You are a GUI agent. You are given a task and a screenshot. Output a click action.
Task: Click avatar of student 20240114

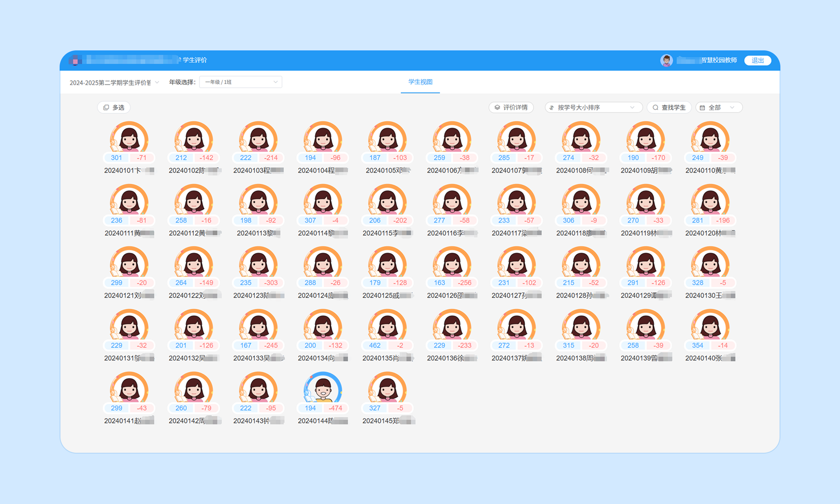click(x=323, y=200)
